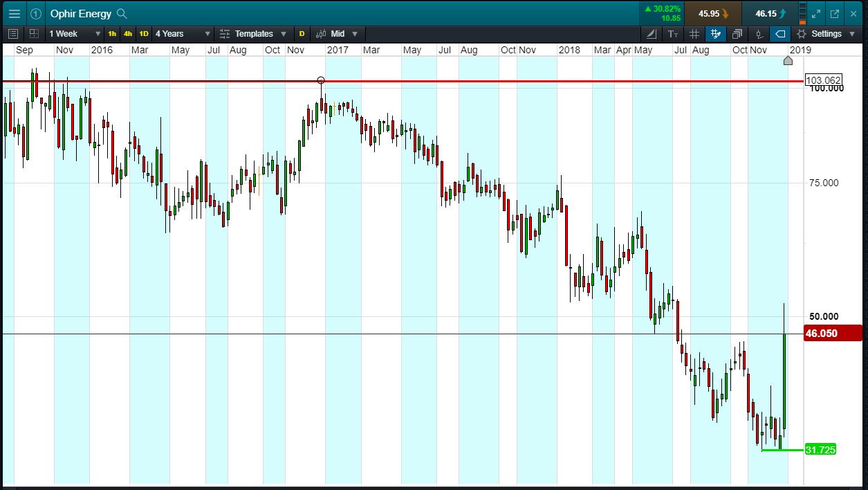The width and height of the screenshot is (868, 490).
Task: Open the 1 Week interval dropdown
Action: point(75,33)
